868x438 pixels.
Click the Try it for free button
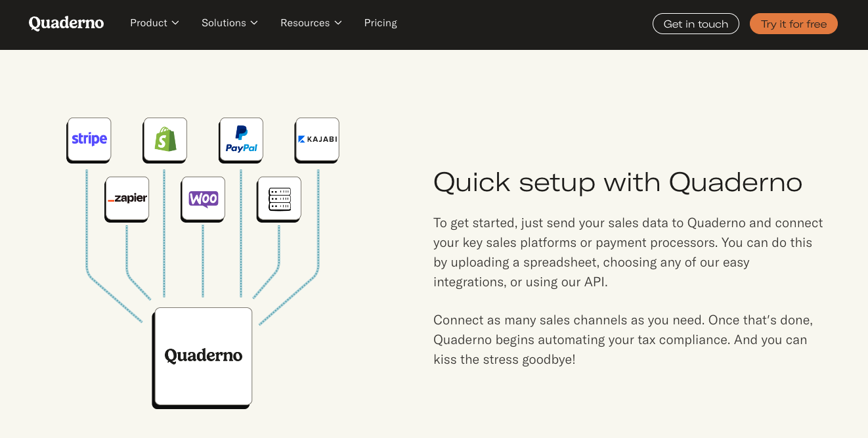(794, 24)
